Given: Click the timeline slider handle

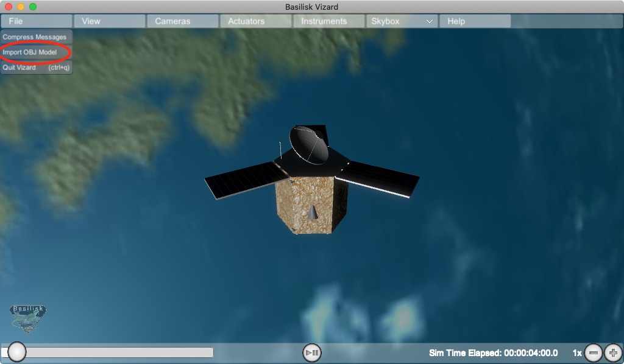Looking at the screenshot, I should coord(17,352).
